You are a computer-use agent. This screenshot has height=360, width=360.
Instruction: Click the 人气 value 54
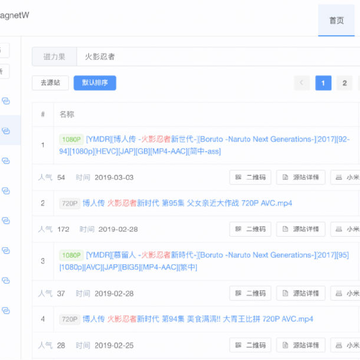61,177
